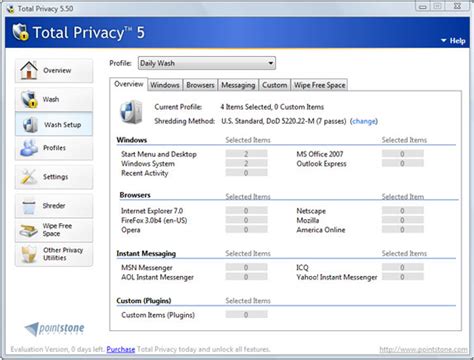Viewport: 474px width, 360px height.
Task: Open the Profile dropdown showing Daily Wash
Action: (x=207, y=63)
